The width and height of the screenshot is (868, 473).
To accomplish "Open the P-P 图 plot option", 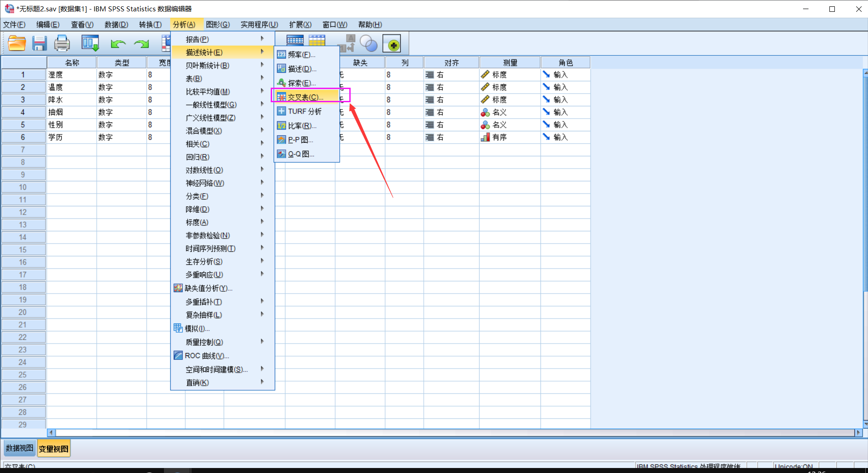I will [307, 140].
